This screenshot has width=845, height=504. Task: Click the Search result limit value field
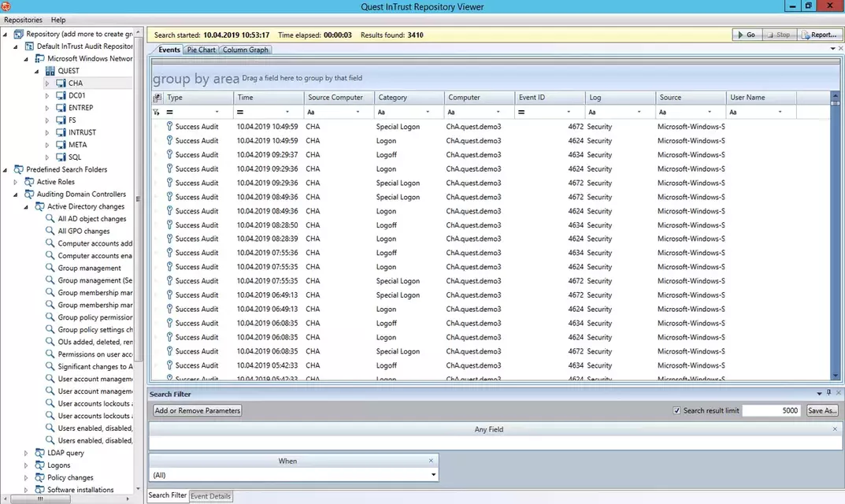(x=771, y=410)
